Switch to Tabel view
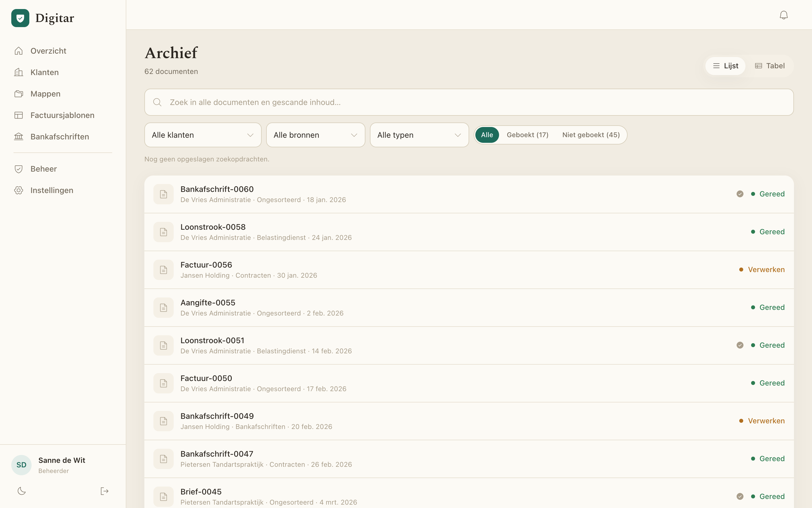Viewport: 812px width, 508px height. 770,66
